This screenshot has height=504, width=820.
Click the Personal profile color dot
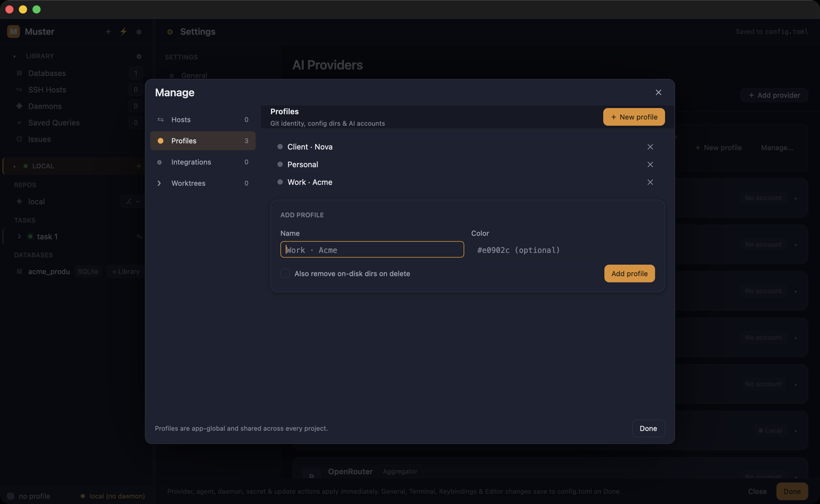(x=280, y=164)
